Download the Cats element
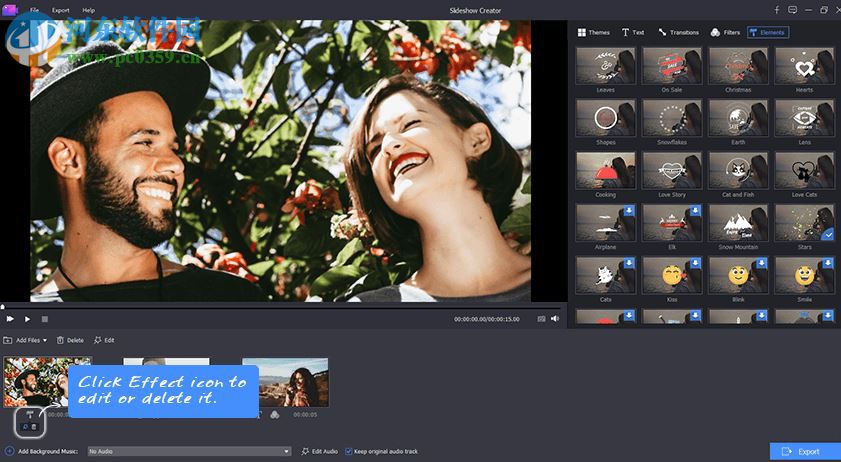The image size is (841, 462). (x=629, y=263)
